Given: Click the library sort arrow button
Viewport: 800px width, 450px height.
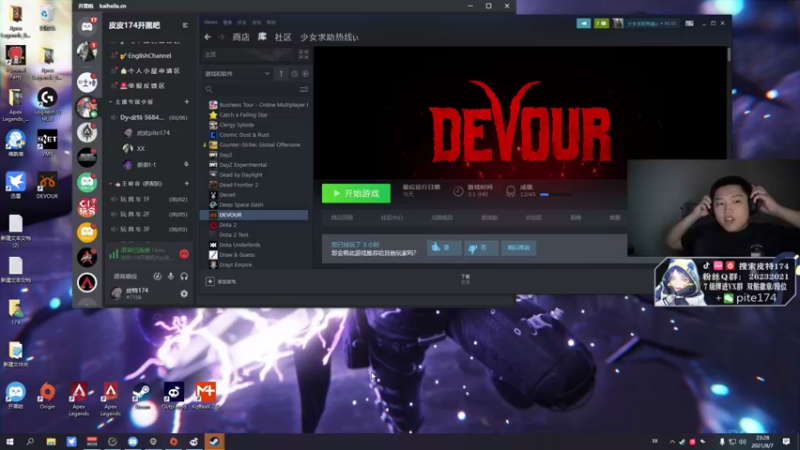Looking at the screenshot, I should [281, 73].
